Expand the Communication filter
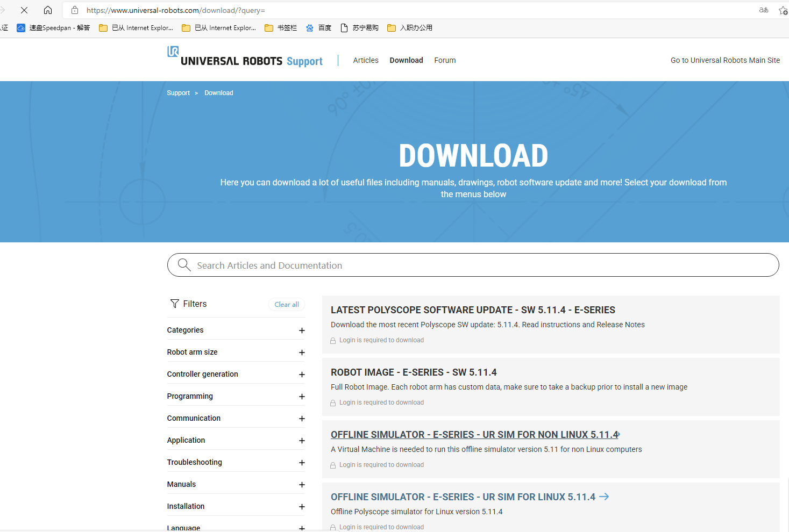Screen dimensions: 789x532 (x=236, y=418)
